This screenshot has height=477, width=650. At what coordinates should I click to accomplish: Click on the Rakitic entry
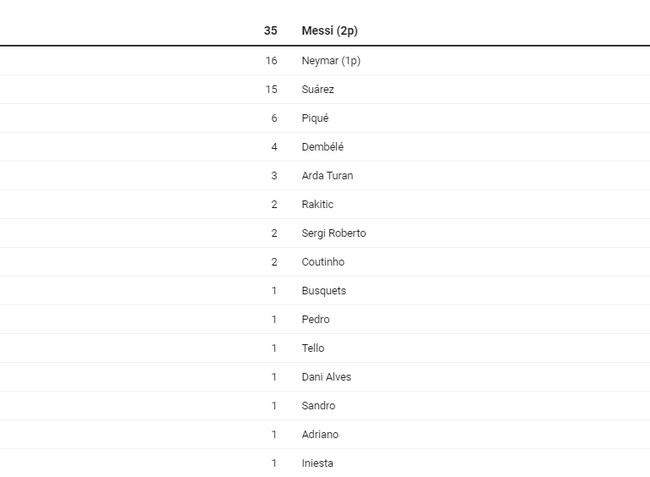point(317,205)
